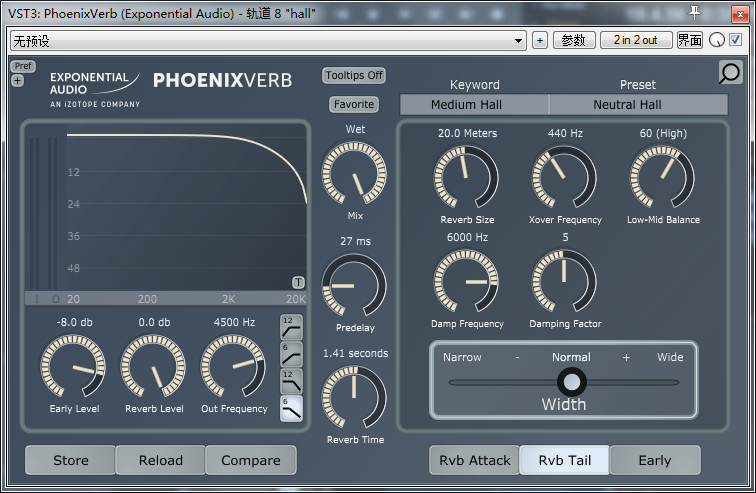Select the 12 dB high-cut filter icon
756x493 pixels.
[x=291, y=382]
